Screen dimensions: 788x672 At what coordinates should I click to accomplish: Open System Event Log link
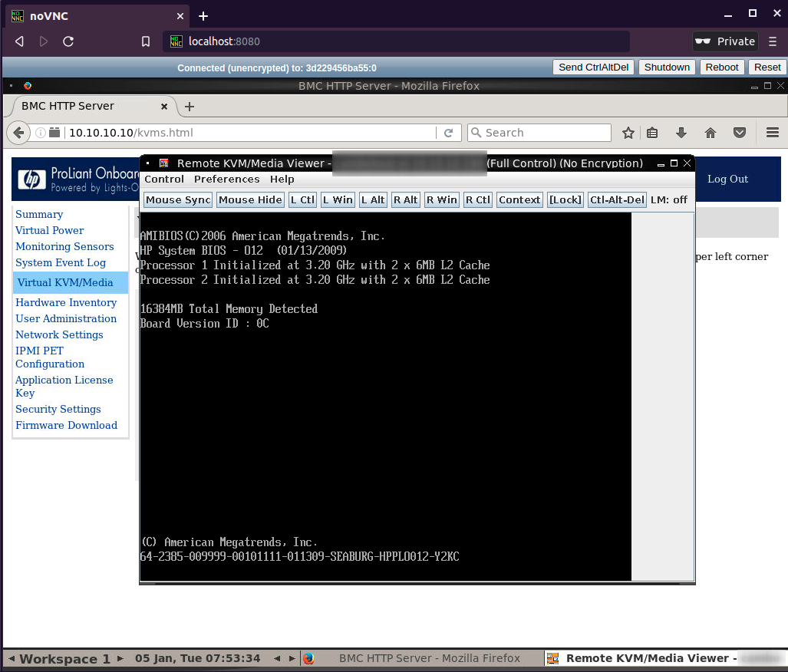point(61,262)
